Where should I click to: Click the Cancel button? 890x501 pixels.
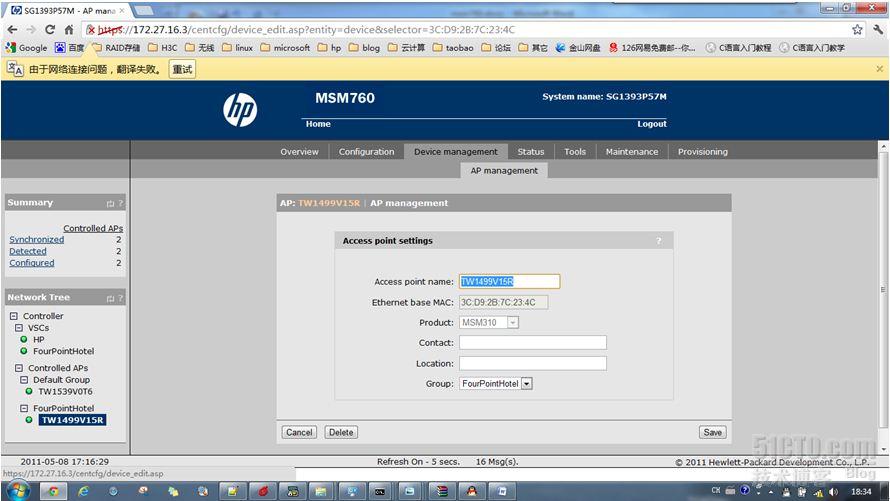(299, 432)
